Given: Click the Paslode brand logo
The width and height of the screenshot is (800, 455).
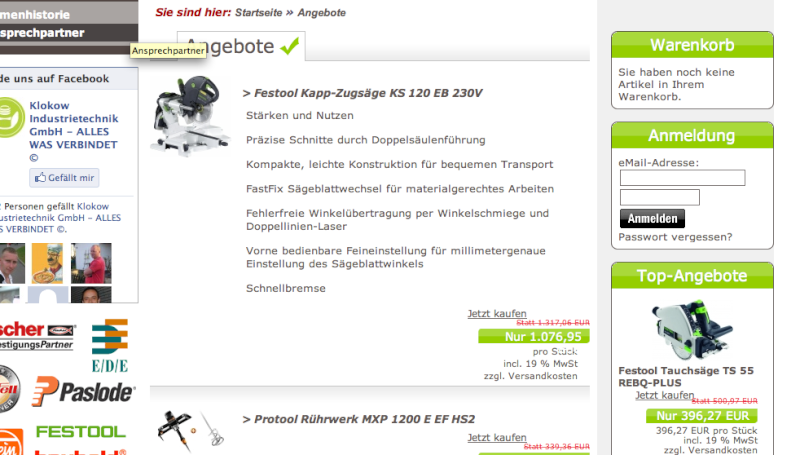Looking at the screenshot, I should point(84,392).
